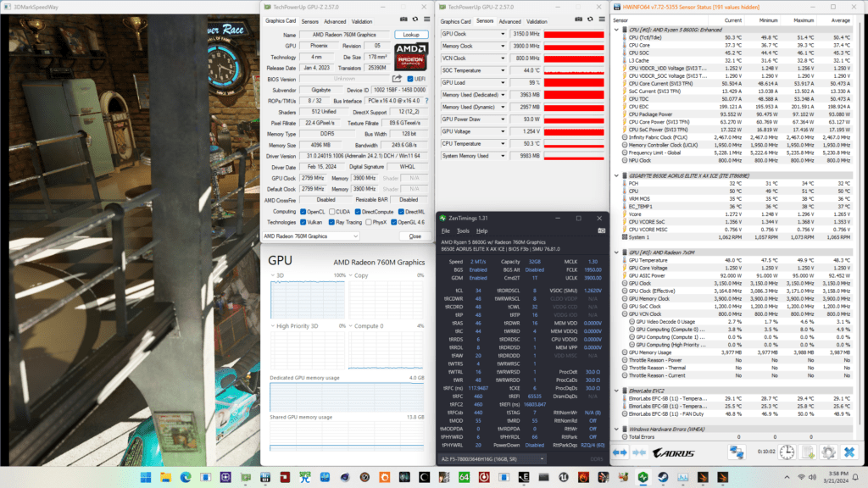The image size is (868, 488).
Task: Click HWiNFO clock reset timer icon
Action: point(787,452)
